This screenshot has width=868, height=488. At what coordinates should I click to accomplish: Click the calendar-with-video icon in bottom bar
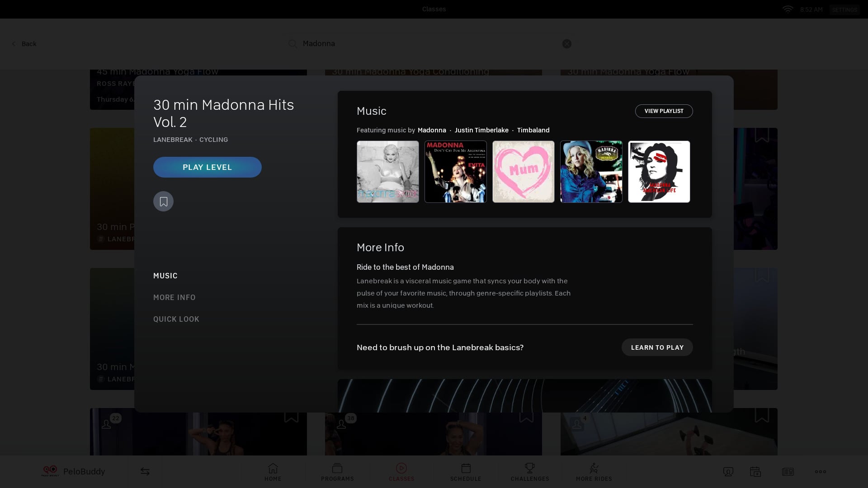click(x=755, y=472)
